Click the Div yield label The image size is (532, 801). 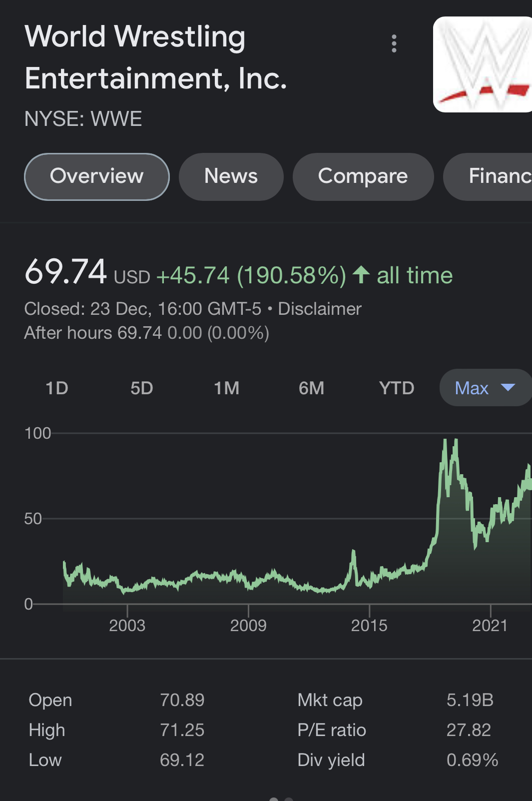pos(332,761)
